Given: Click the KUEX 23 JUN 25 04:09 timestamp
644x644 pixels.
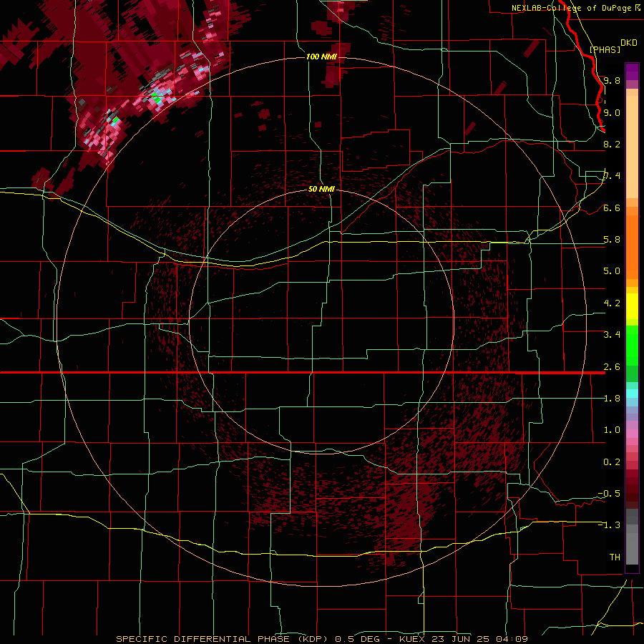Looking at the screenshot, I should 463,639.
